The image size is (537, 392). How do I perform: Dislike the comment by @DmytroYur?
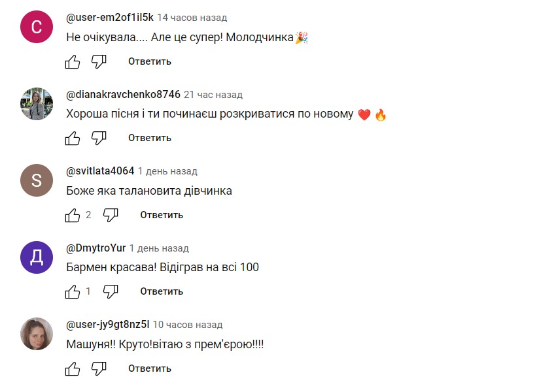tap(111, 291)
